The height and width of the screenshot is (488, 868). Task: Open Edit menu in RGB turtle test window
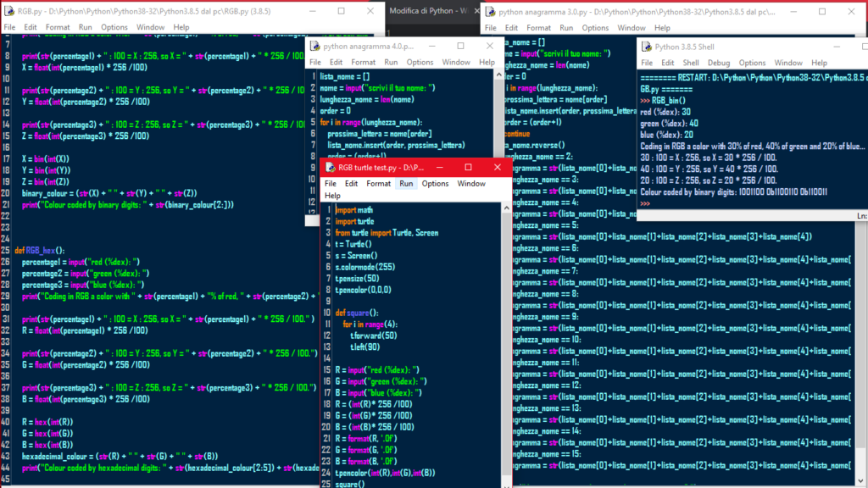(351, 184)
